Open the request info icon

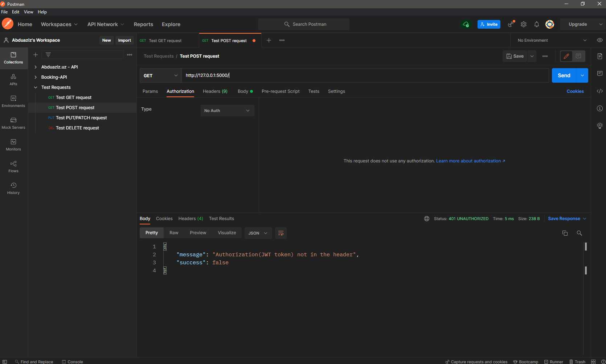point(600,108)
